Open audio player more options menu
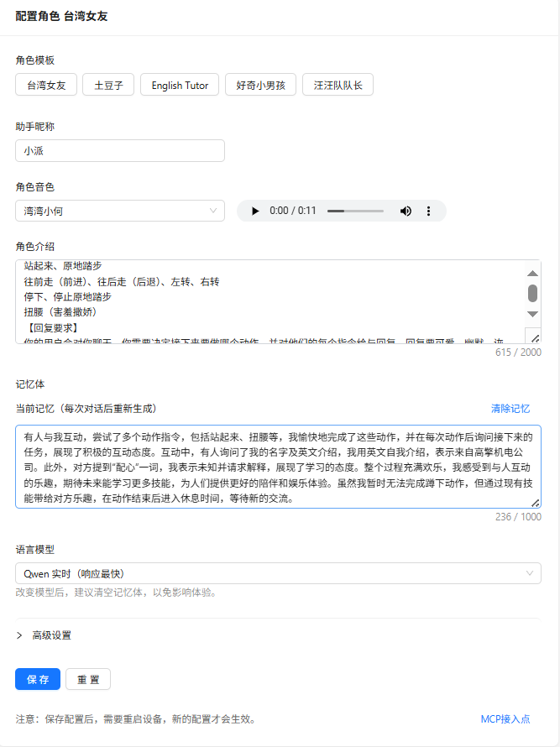This screenshot has width=560, height=747. point(428,211)
